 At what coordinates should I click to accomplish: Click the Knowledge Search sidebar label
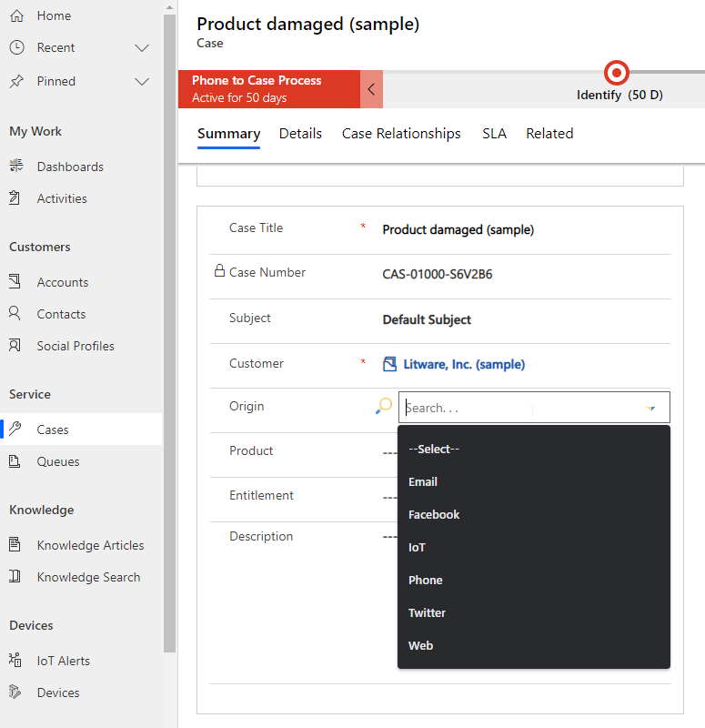[88, 577]
